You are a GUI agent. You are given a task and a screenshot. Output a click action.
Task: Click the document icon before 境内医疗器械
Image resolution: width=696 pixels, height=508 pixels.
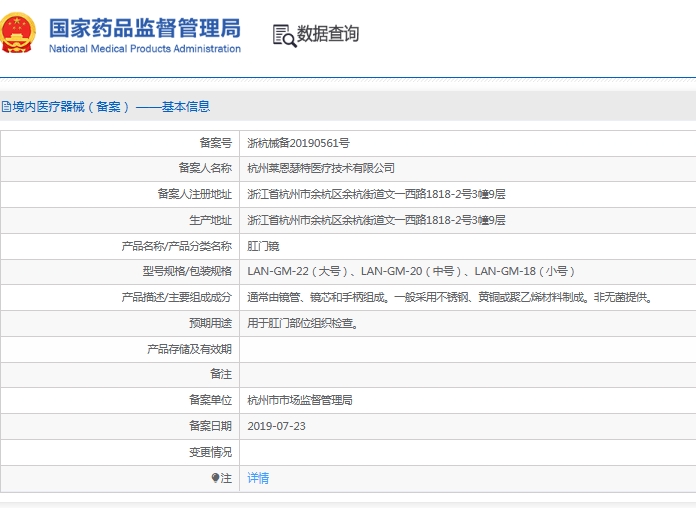(6, 107)
